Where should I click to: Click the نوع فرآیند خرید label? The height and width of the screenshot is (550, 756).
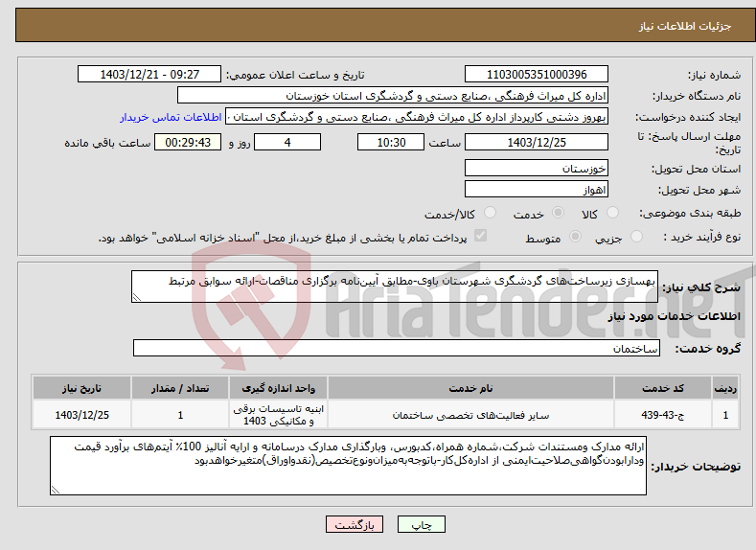[702, 237]
